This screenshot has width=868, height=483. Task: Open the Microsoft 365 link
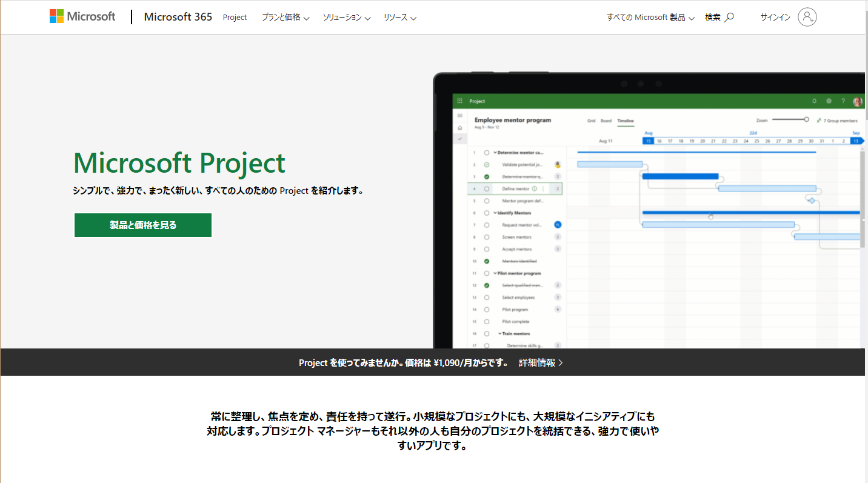click(x=178, y=17)
